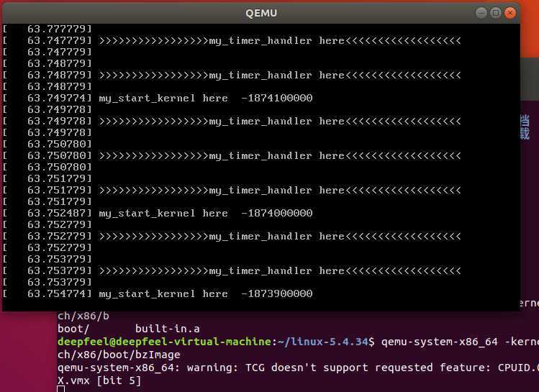Minimize the QEMU window
Viewport: 539px width, 392px height.
[481, 13]
